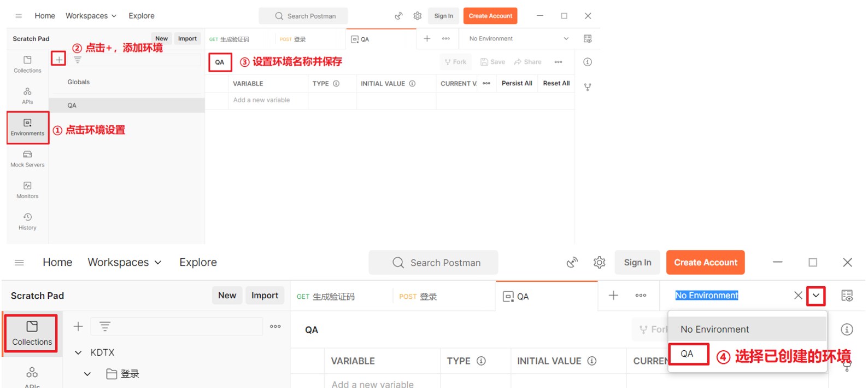Image resolution: width=868 pixels, height=388 pixels.
Task: Collapse KDTX collection chevron
Action: pyautogui.click(x=78, y=353)
